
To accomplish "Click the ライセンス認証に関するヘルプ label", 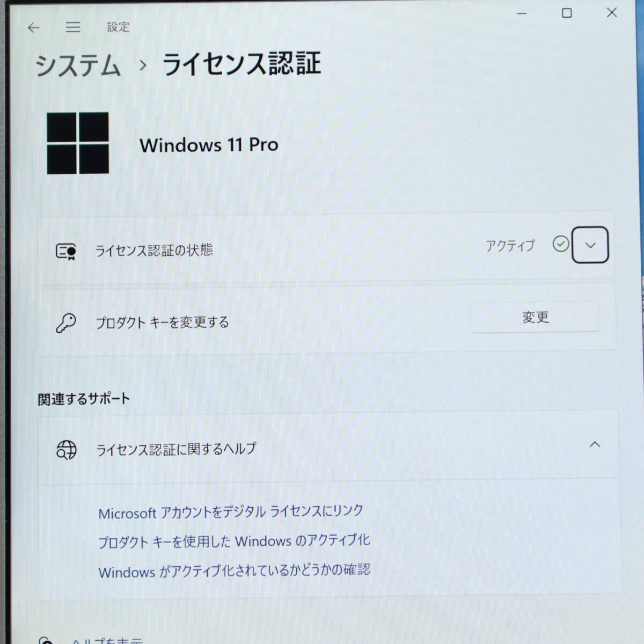I will click(176, 449).
